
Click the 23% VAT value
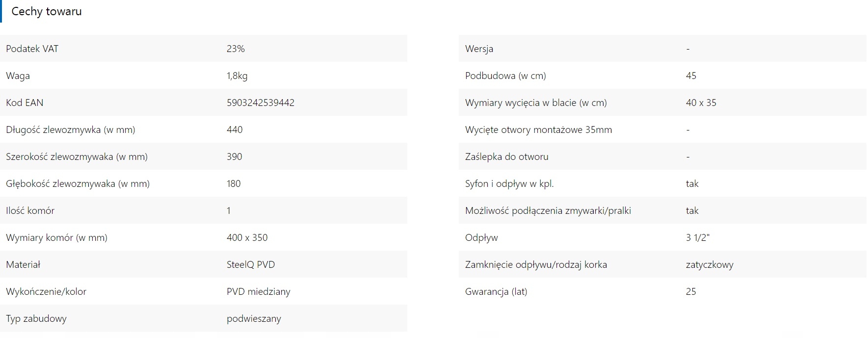(x=236, y=49)
